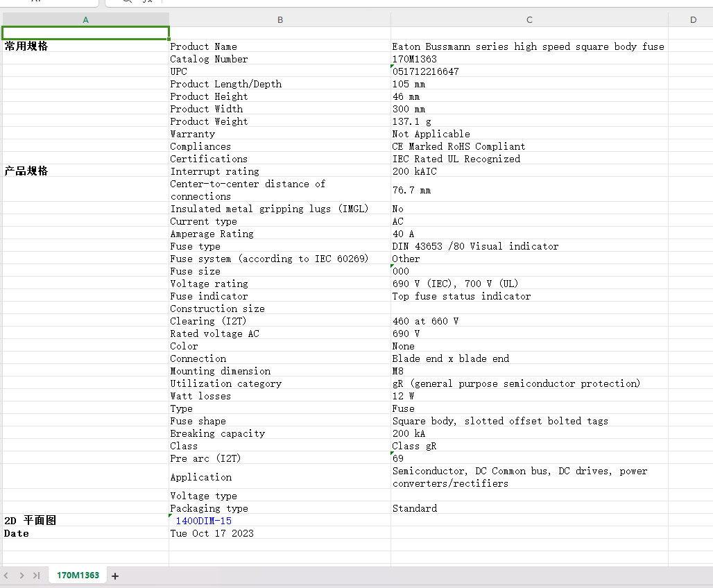Go to previous sheet arrow

tap(6, 576)
